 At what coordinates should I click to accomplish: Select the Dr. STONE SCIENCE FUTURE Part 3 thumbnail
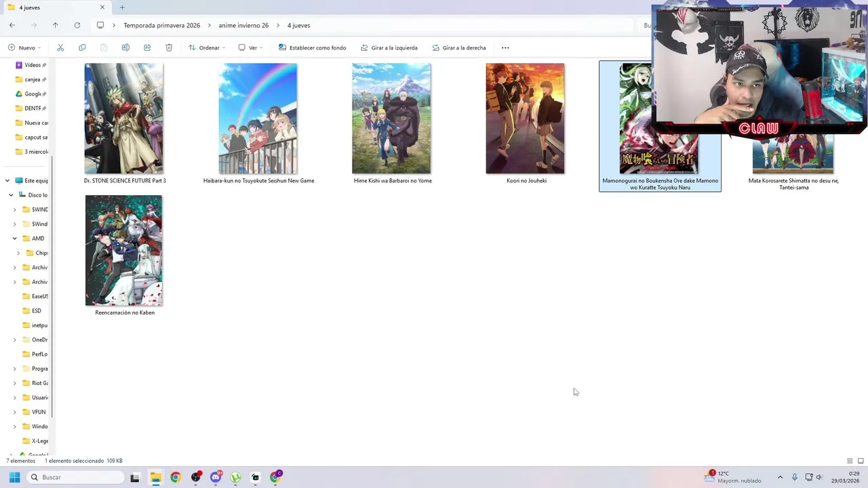tap(123, 119)
